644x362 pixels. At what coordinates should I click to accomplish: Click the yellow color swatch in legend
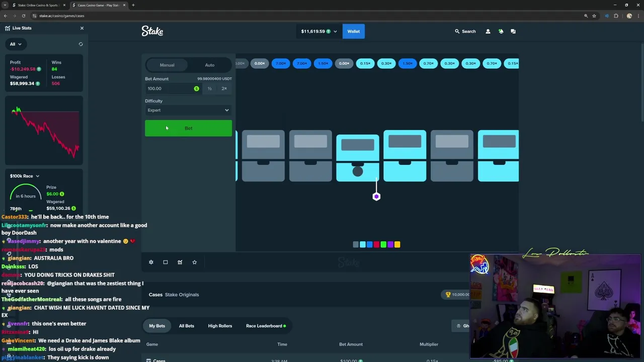(x=397, y=244)
